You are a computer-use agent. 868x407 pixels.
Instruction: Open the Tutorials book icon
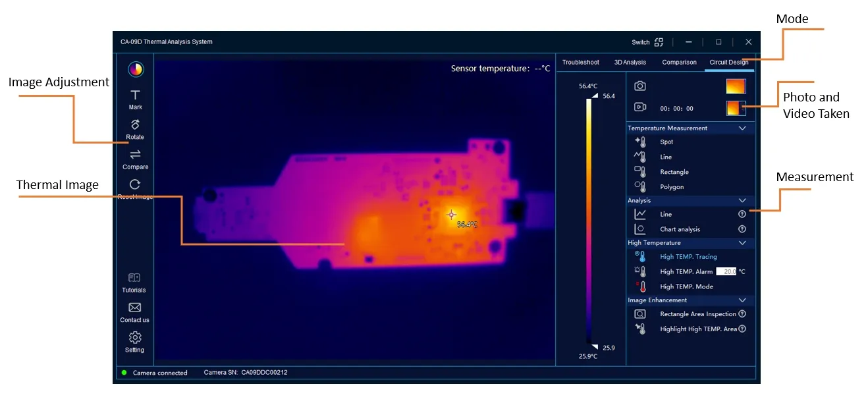coord(134,278)
